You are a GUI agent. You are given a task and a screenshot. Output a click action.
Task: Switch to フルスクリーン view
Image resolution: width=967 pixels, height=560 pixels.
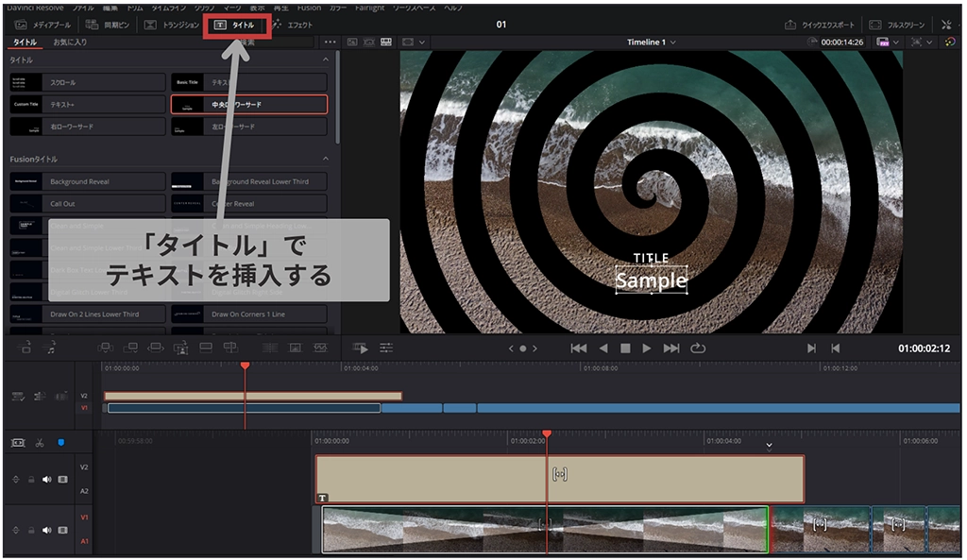click(x=896, y=25)
